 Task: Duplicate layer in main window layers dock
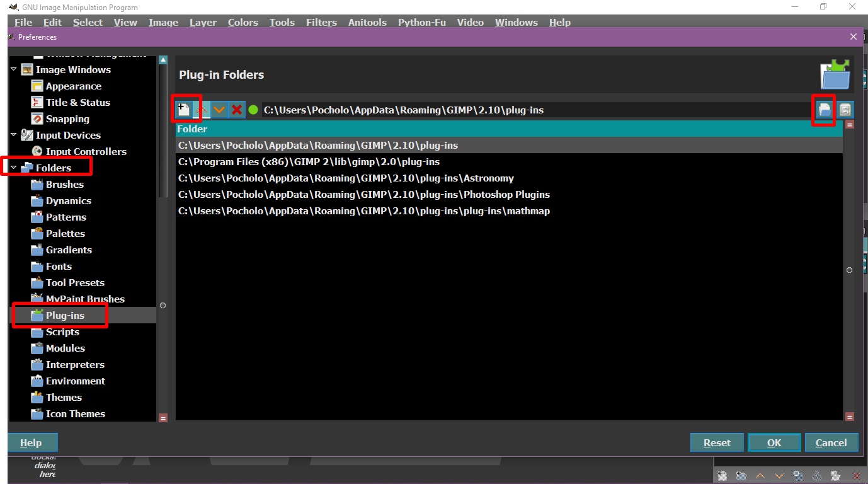[798, 476]
